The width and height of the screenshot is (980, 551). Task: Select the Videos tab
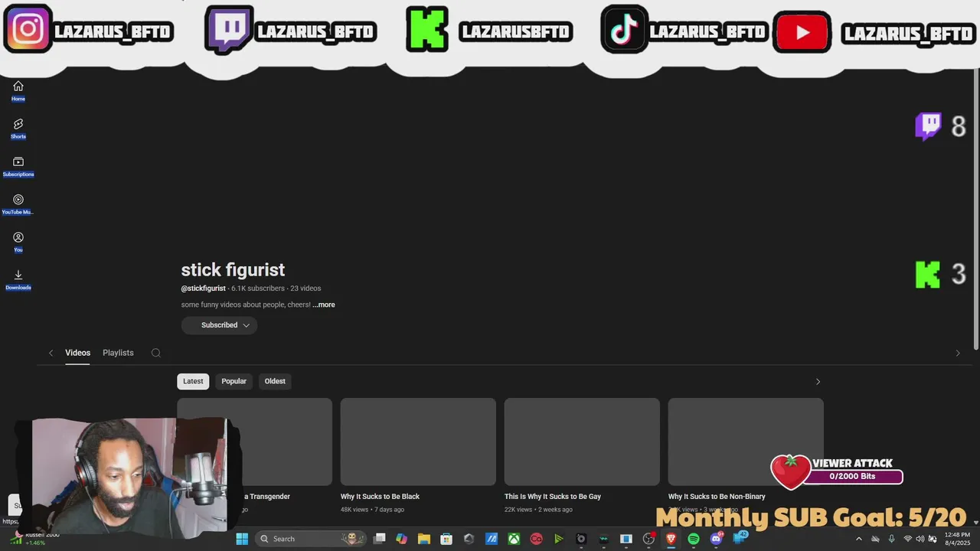point(77,353)
